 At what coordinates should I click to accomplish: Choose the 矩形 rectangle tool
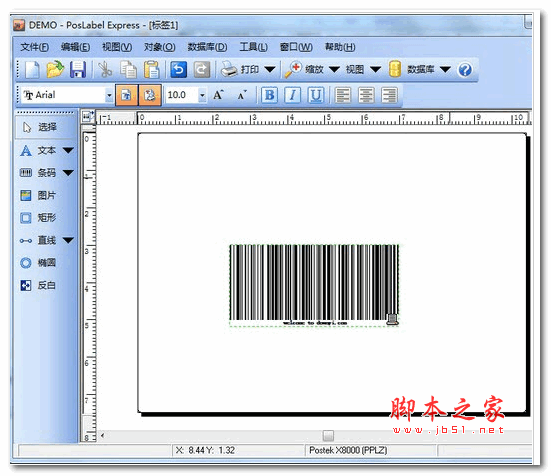pos(38,218)
